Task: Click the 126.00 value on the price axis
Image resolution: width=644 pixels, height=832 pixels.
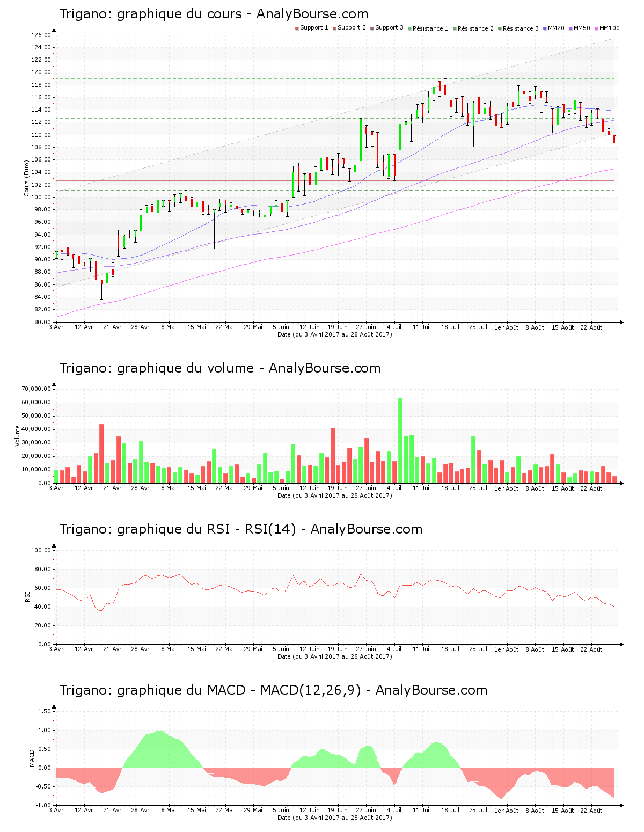Action: click(x=41, y=35)
